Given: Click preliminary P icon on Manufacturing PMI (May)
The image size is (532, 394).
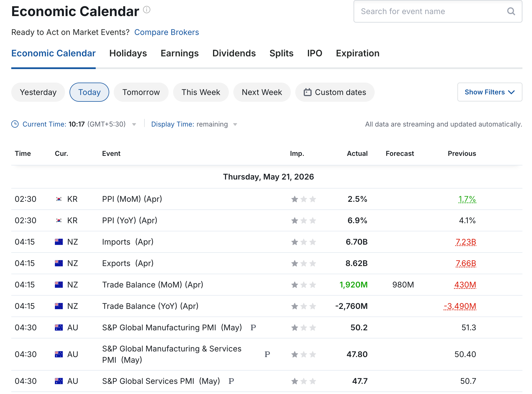Looking at the screenshot, I should 253,327.
